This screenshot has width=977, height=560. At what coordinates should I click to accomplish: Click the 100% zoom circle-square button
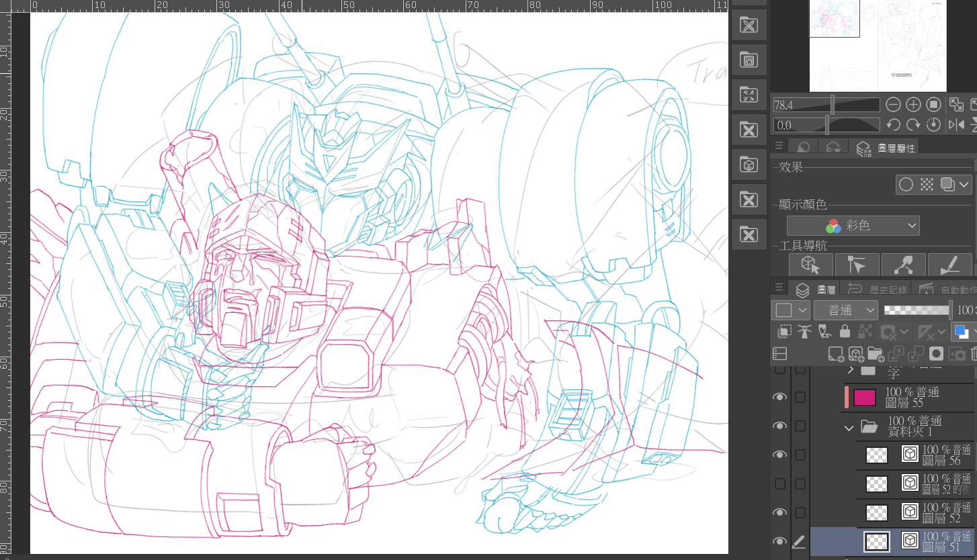pos(933,105)
